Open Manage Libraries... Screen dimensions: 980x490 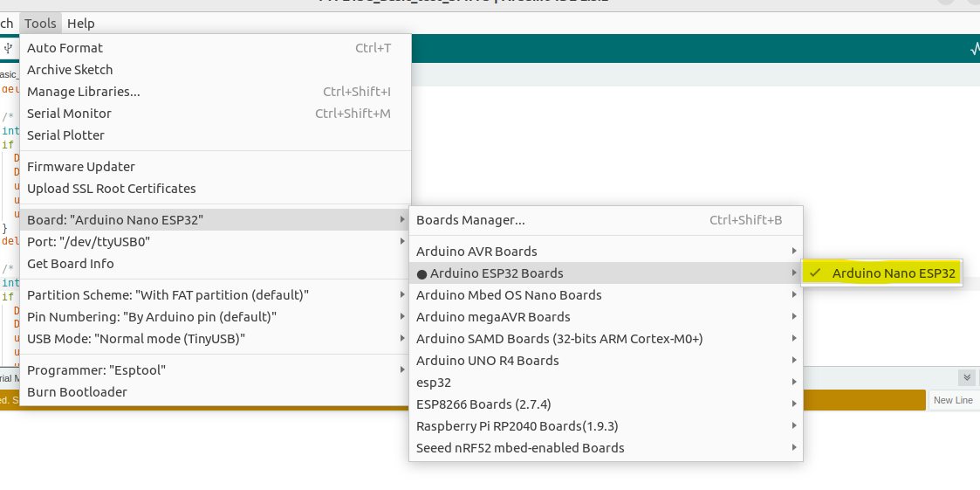[x=216, y=92]
